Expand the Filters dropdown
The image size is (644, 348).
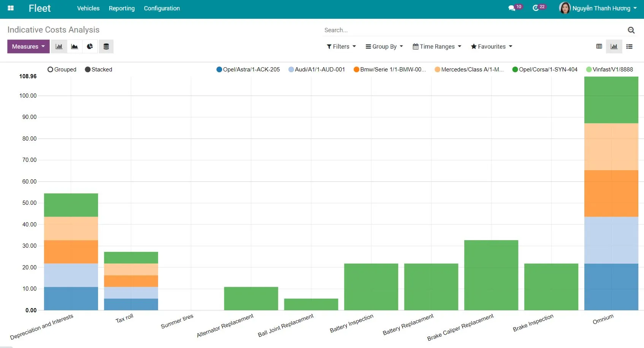tap(341, 46)
